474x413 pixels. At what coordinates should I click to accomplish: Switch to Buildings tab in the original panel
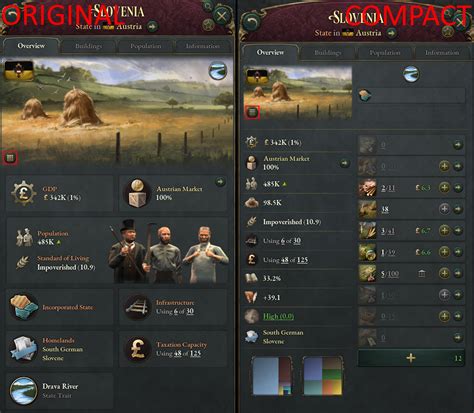(88, 46)
